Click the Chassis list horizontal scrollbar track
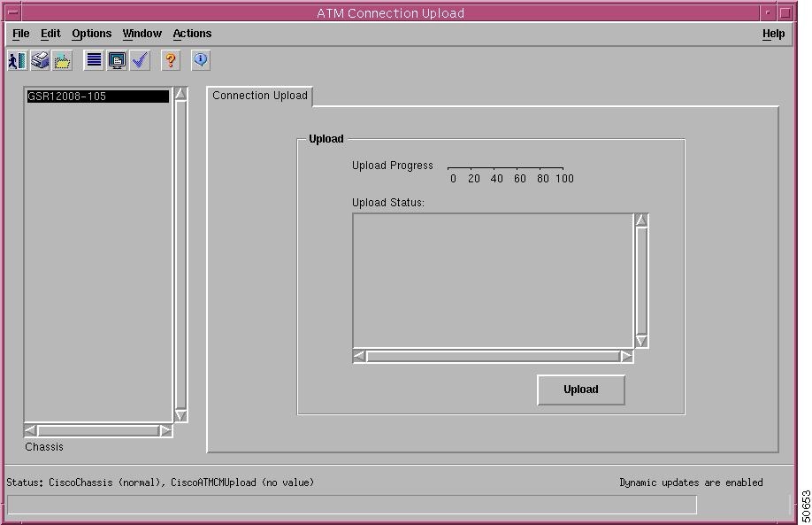The height and width of the screenshot is (525, 812). coord(98,430)
